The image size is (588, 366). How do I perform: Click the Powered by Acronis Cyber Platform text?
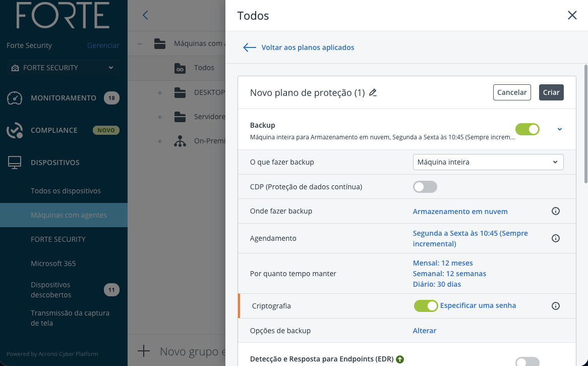pos(52,353)
